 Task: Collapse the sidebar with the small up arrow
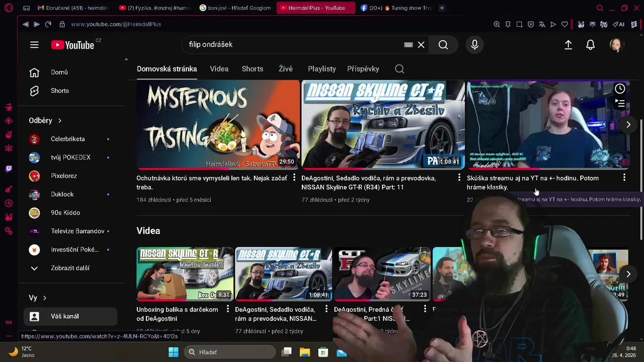coord(126,60)
